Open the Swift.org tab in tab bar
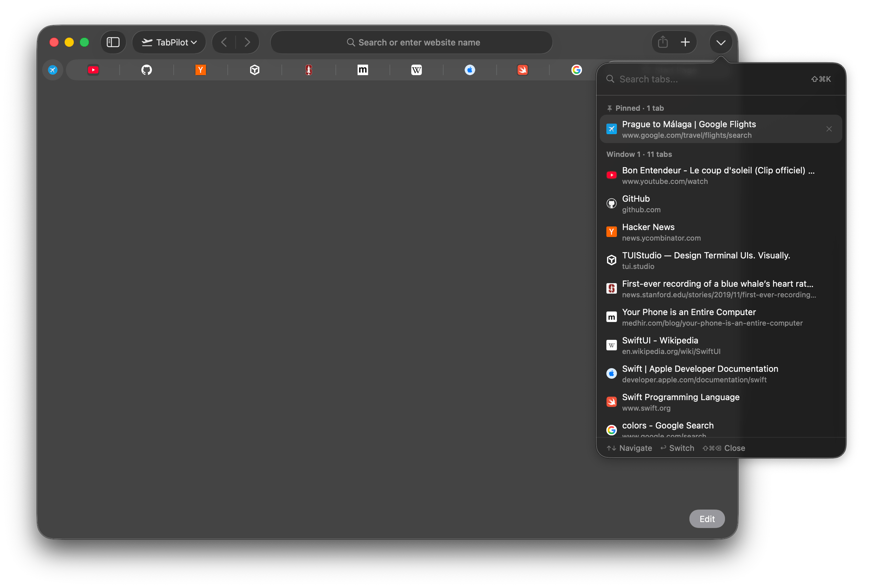870x588 pixels. [523, 70]
